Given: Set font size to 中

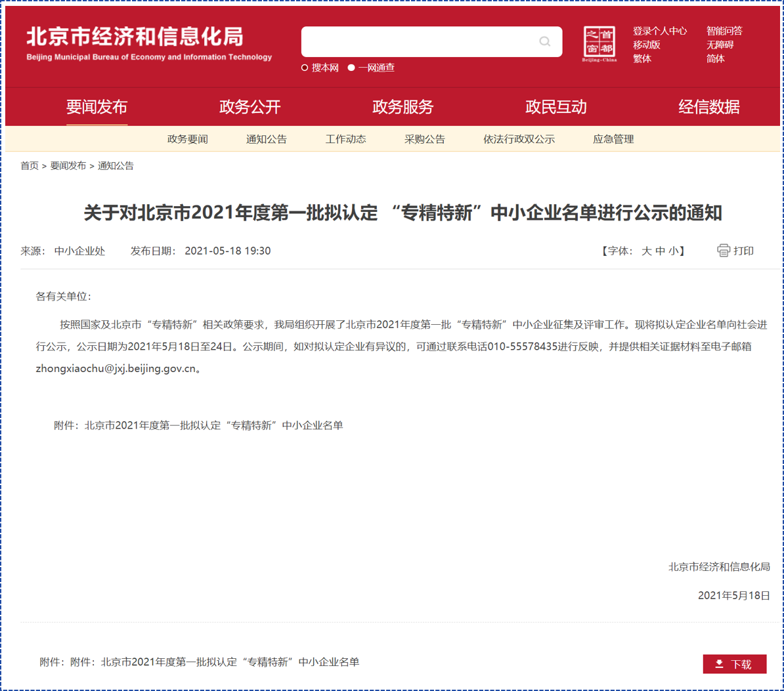Looking at the screenshot, I should [x=660, y=251].
